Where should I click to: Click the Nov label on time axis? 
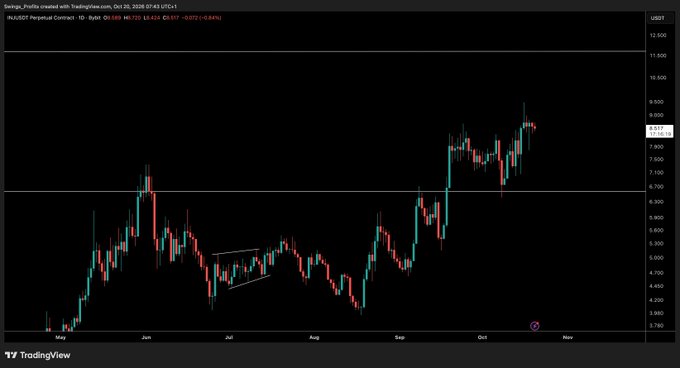pyautogui.click(x=568, y=337)
